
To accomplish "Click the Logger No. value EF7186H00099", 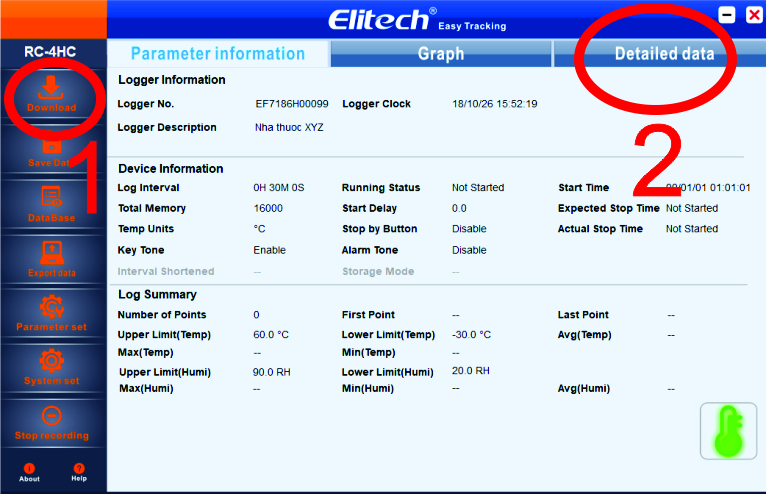I will point(292,104).
